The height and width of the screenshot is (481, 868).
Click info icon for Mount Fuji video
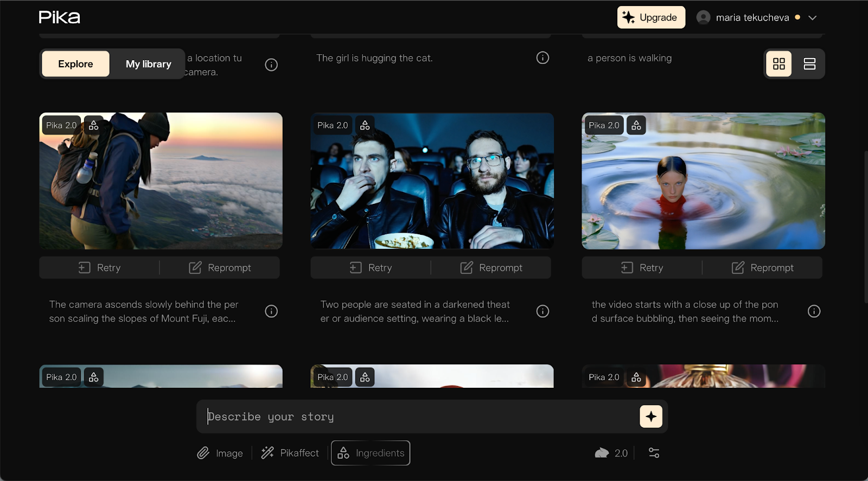271,311
